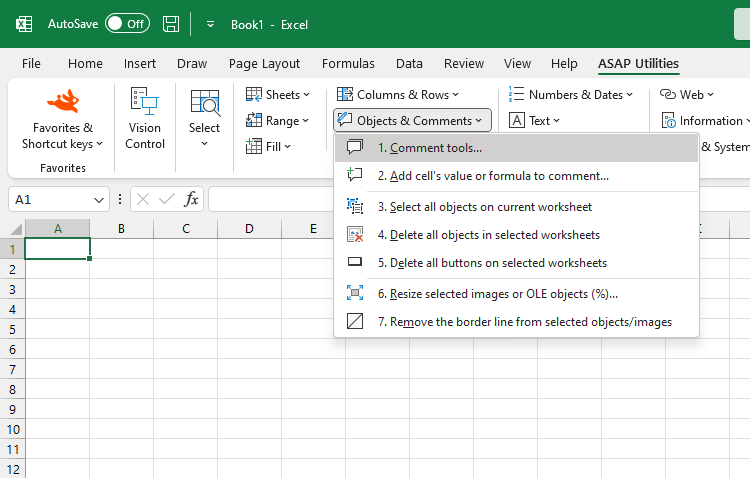Image resolution: width=750 pixels, height=478 pixels.
Task: Expand the Name Box dropdown arrow
Action: 99,200
